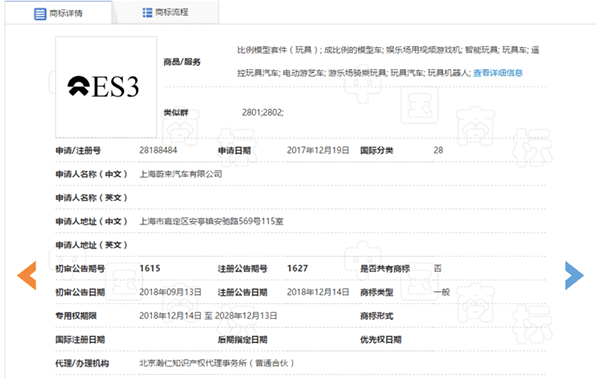This screenshot has width=600, height=378.
Task: Click the 专用权期限 label
Action: click(x=76, y=316)
